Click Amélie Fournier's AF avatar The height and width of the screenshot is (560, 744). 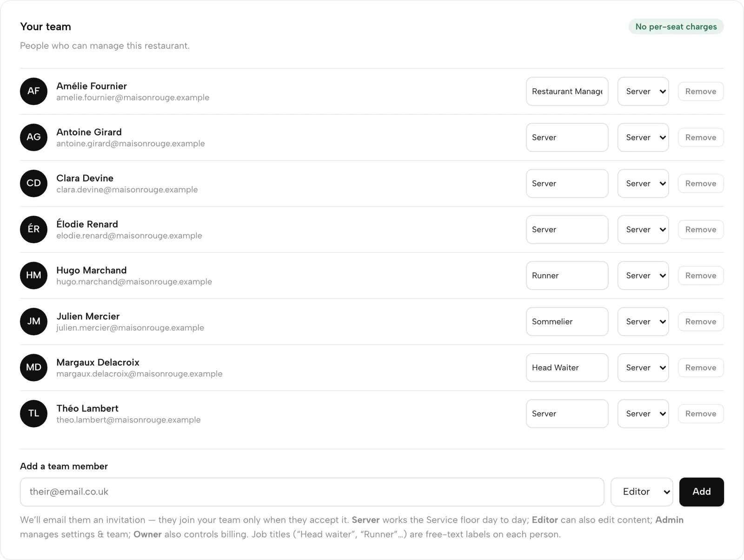[33, 91]
